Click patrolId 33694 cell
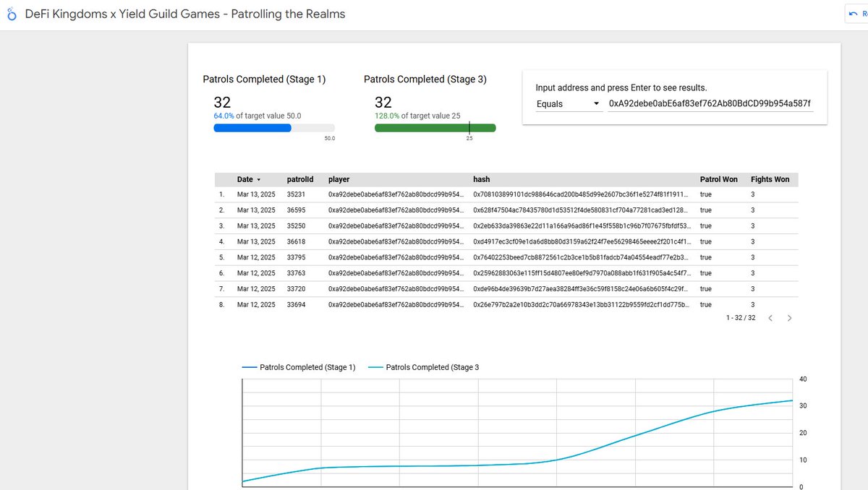 click(296, 305)
